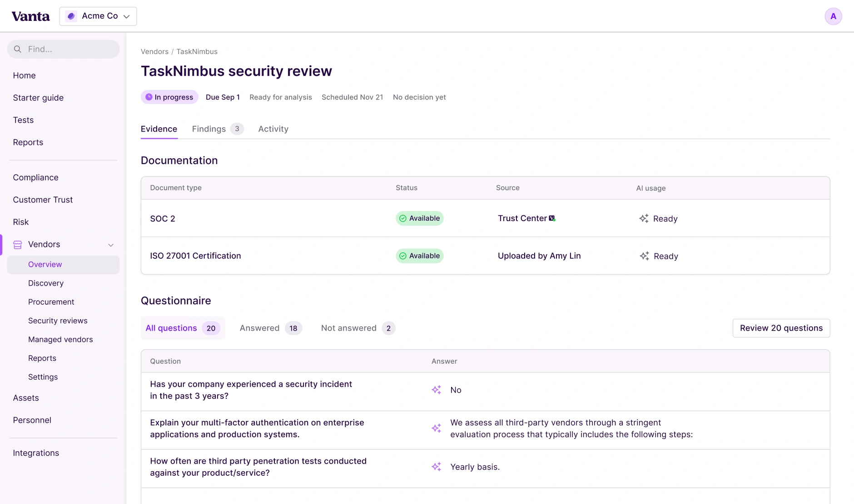Open the Activity tab
854x504 pixels.
273,129
